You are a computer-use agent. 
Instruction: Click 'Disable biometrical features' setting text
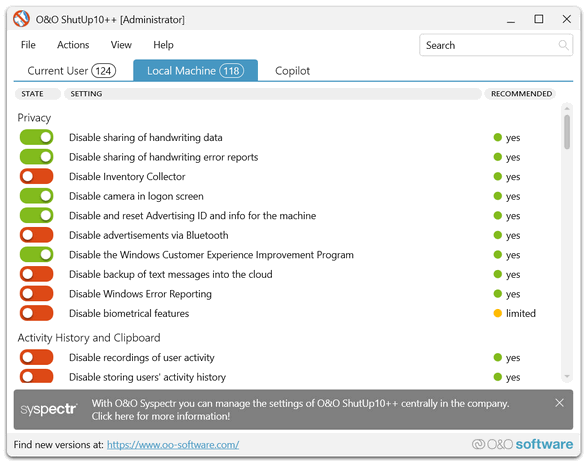(129, 313)
